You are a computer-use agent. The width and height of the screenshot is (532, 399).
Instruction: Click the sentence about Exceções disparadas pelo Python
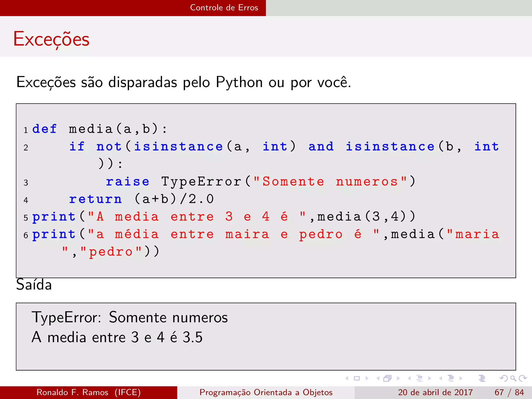(x=184, y=82)
